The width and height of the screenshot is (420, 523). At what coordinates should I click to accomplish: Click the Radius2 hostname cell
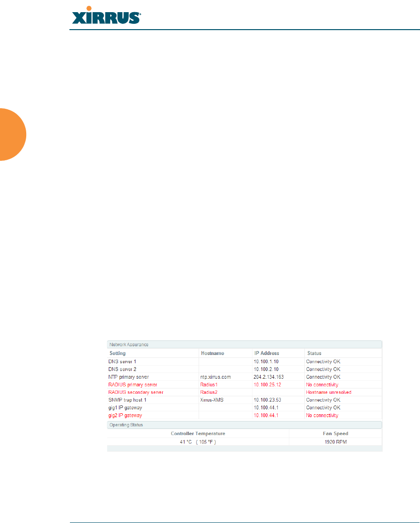coord(209,392)
